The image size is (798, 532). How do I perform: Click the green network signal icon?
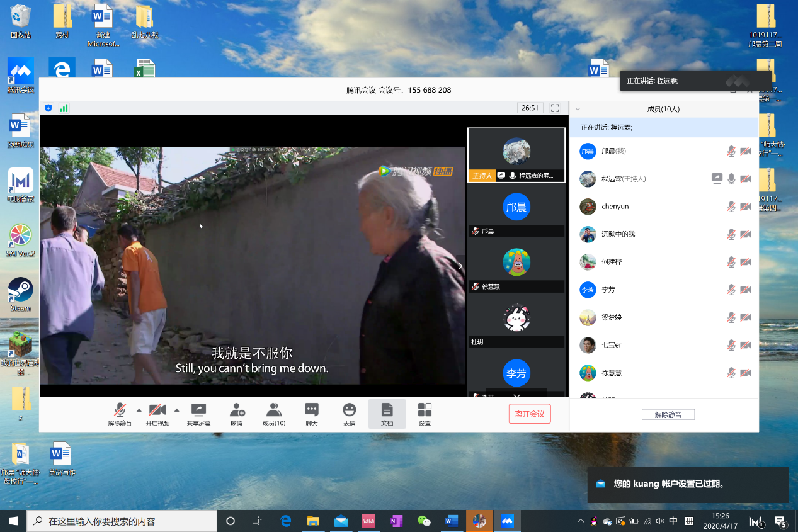pyautogui.click(x=64, y=108)
